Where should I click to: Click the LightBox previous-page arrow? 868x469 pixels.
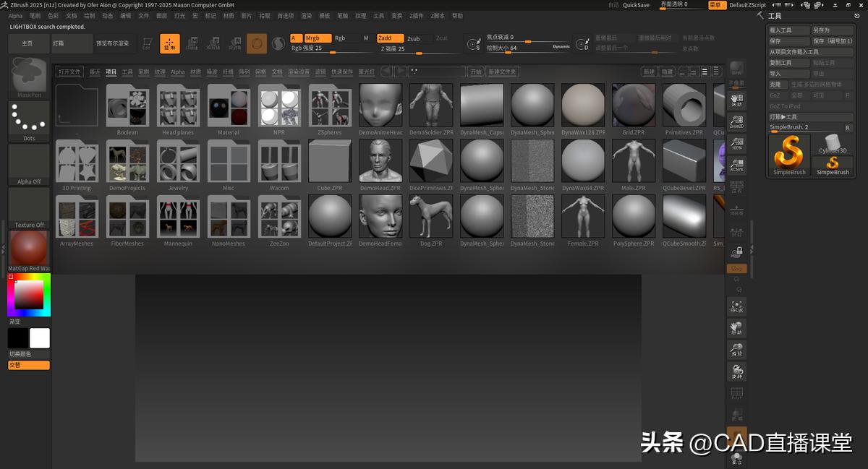tap(386, 71)
